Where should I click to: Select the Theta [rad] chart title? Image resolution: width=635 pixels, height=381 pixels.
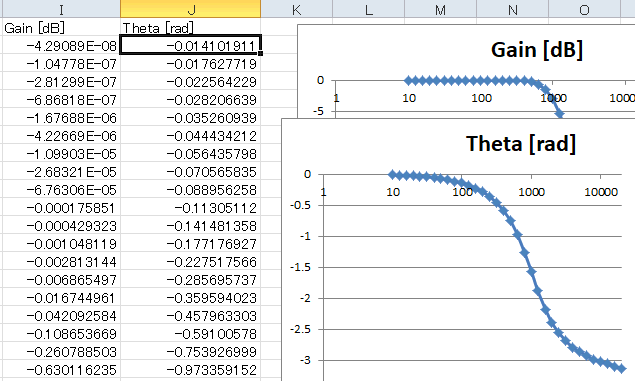[521, 143]
